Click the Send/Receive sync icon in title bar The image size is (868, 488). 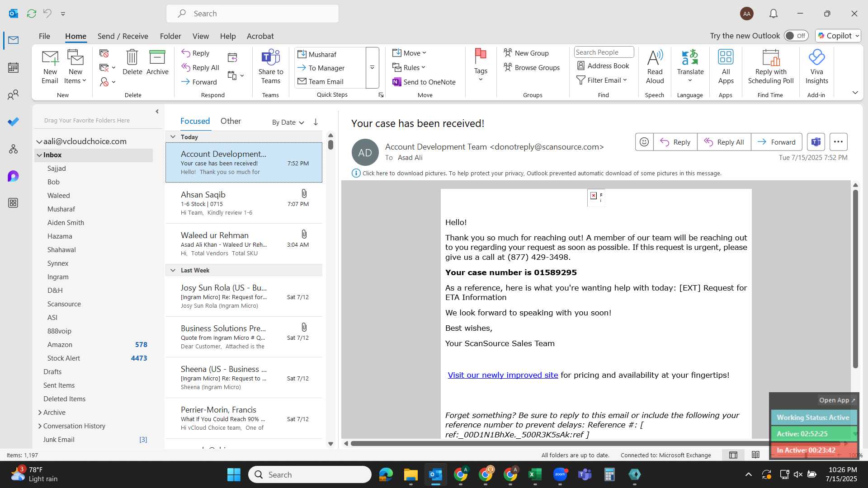pos(31,14)
